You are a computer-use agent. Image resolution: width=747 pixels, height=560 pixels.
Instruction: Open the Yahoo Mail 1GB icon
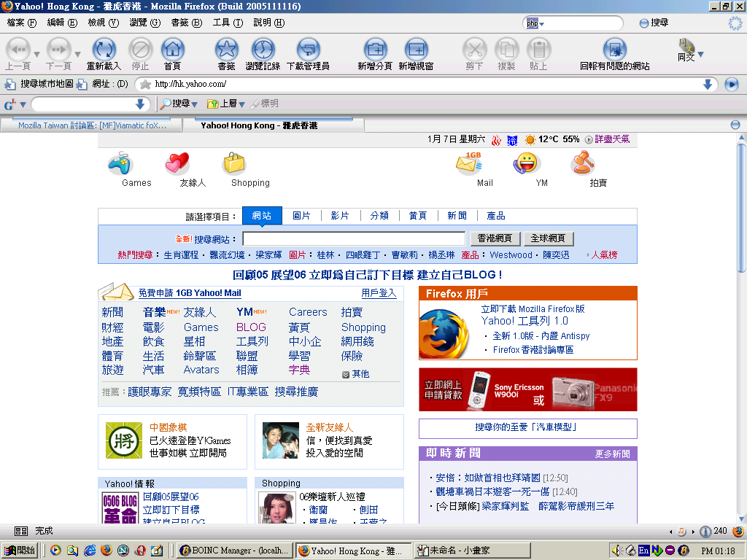point(469,165)
